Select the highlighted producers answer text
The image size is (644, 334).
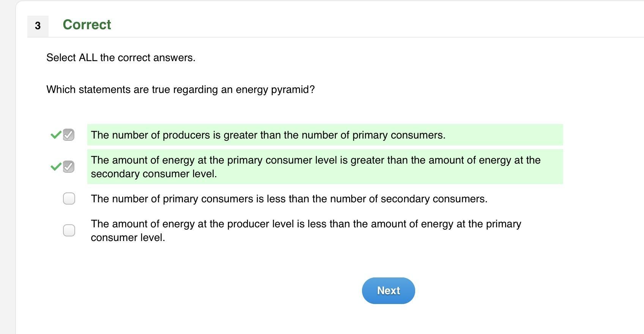[x=268, y=135]
